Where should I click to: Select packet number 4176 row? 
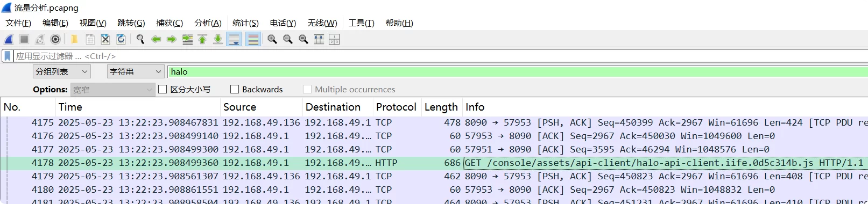434,136
